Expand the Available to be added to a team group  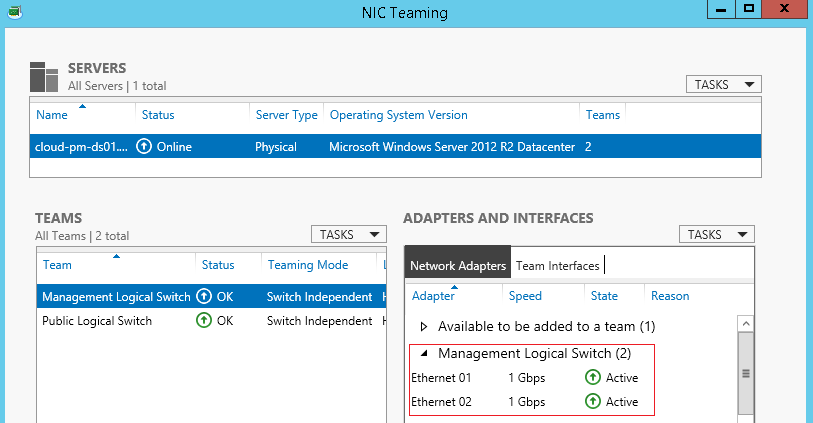pyautogui.click(x=424, y=327)
